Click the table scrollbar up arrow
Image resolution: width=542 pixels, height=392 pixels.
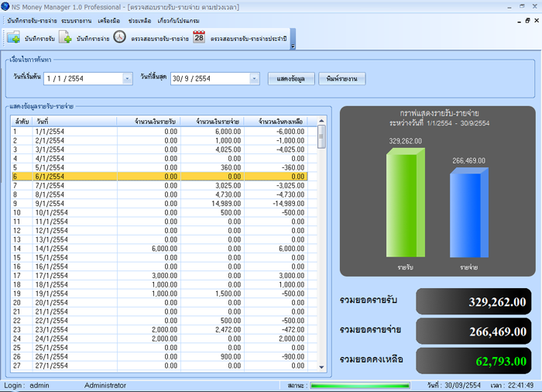point(321,121)
